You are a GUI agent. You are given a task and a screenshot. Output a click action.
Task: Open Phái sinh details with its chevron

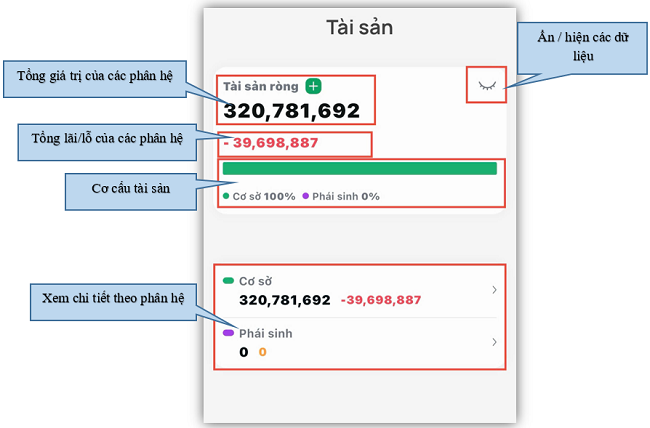point(494,342)
